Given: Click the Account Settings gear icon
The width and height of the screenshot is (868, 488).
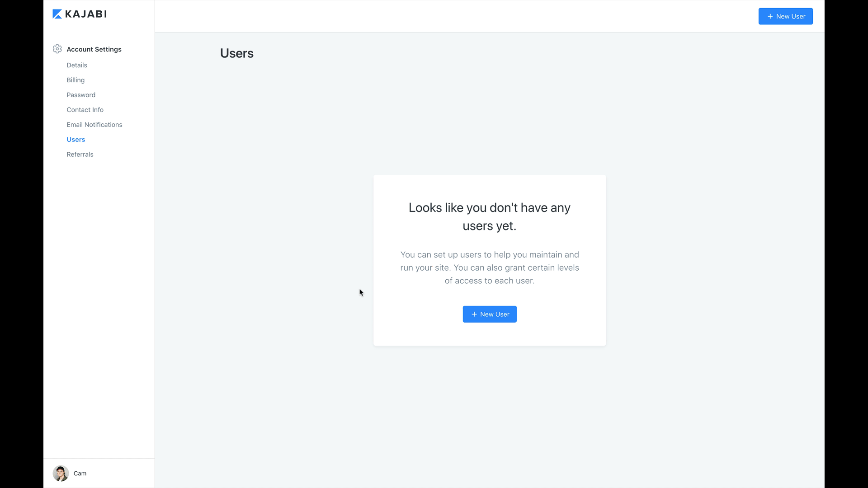Looking at the screenshot, I should pyautogui.click(x=57, y=49).
